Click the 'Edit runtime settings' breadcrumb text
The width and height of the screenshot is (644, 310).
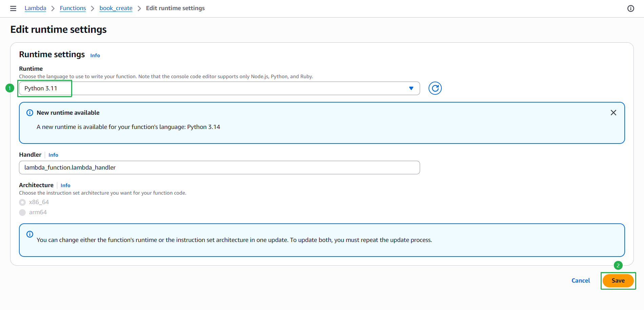point(175,8)
